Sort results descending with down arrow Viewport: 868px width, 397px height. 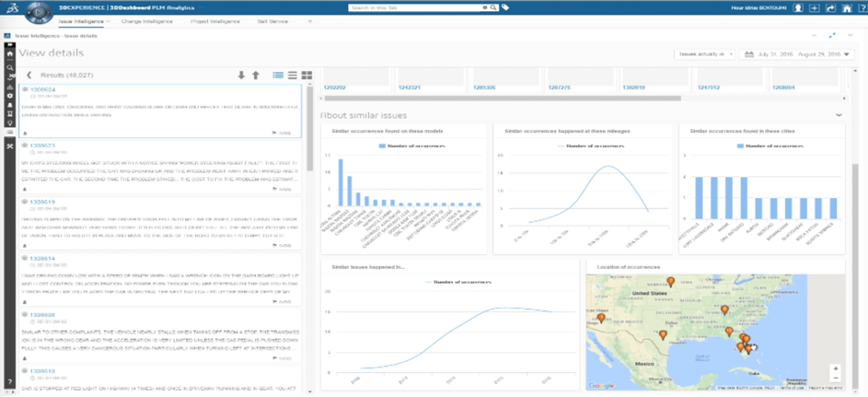pyautogui.click(x=241, y=76)
